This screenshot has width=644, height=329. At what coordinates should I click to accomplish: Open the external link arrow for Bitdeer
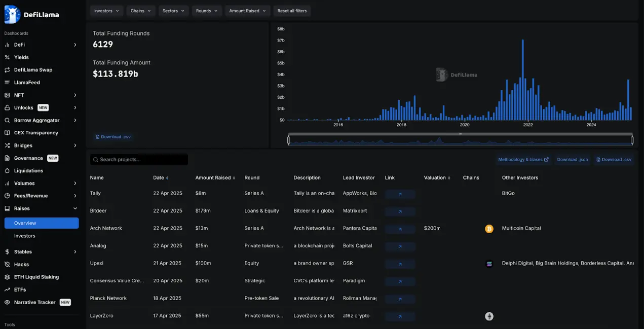click(400, 211)
